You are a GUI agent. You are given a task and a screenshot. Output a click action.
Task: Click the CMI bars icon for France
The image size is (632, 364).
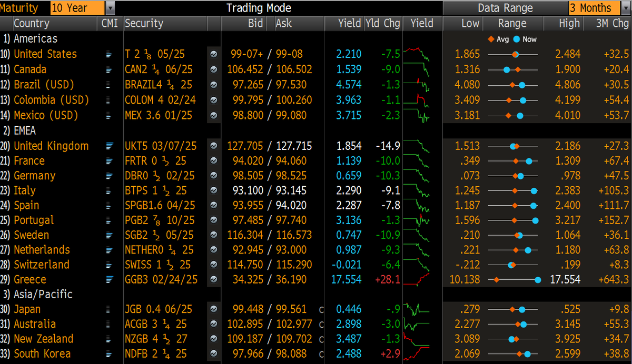pyautogui.click(x=109, y=161)
